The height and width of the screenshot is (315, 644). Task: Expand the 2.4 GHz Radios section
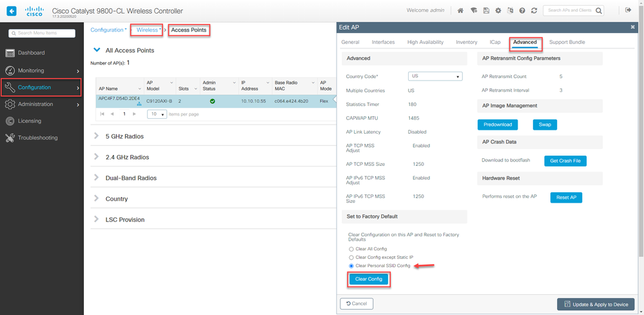pyautogui.click(x=97, y=157)
